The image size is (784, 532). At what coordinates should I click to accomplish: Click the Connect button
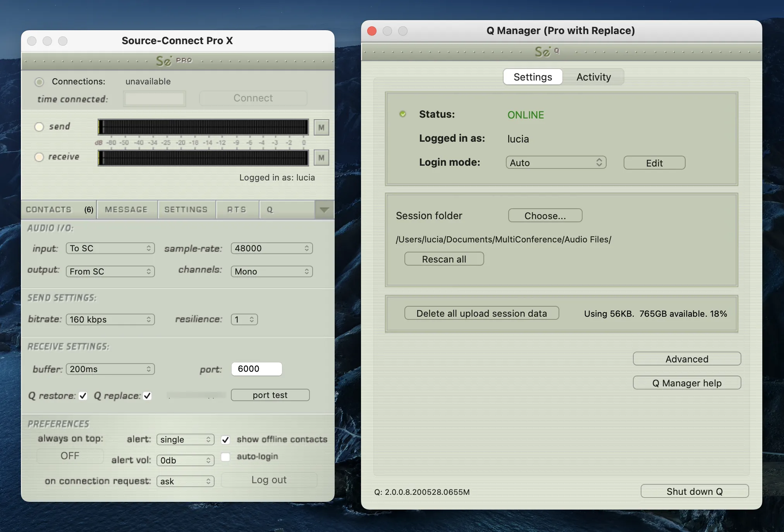click(x=253, y=98)
